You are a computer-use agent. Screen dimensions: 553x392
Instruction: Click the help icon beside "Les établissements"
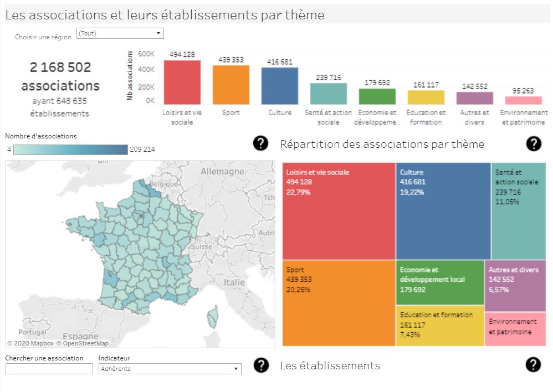[x=533, y=365]
